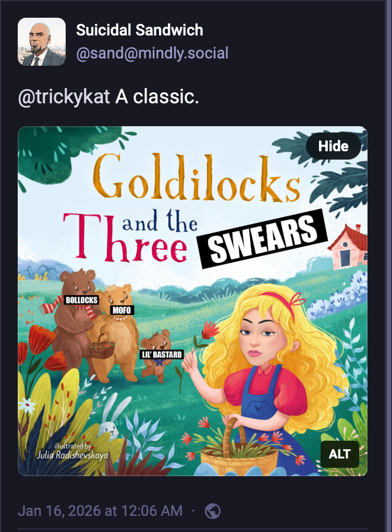Open the @sand@mindly.social handle link
392x532 pixels.
[152, 53]
